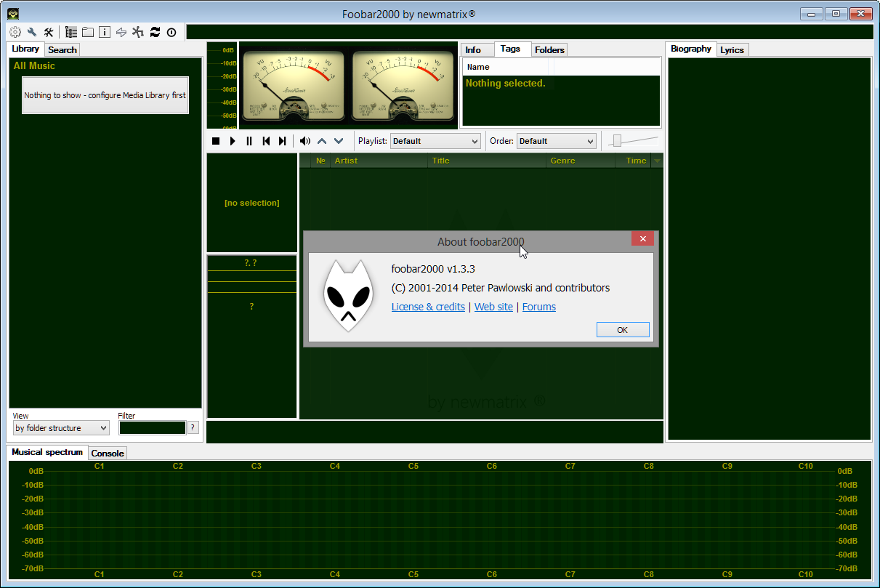The width and height of the screenshot is (880, 588).
Task: Open the Playlist dropdown showing Default
Action: pos(435,140)
